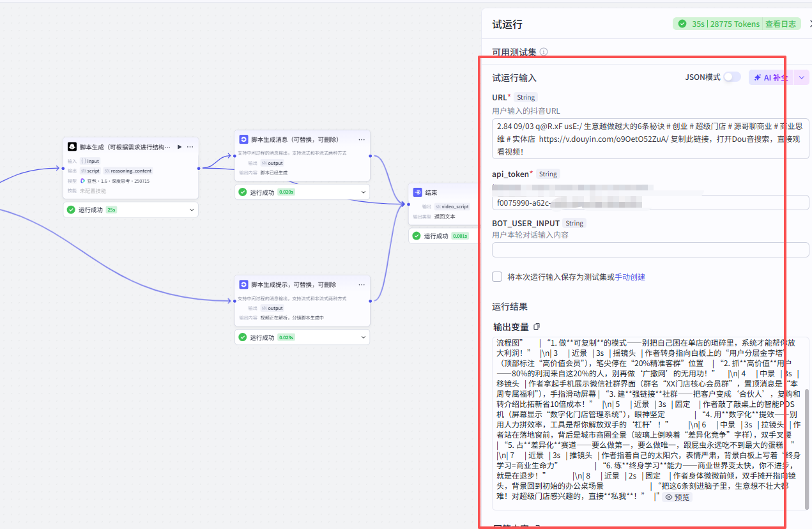The width and height of the screenshot is (812, 529).
Task: Run the 脚本生成 node with its play icon
Action: 180,147
